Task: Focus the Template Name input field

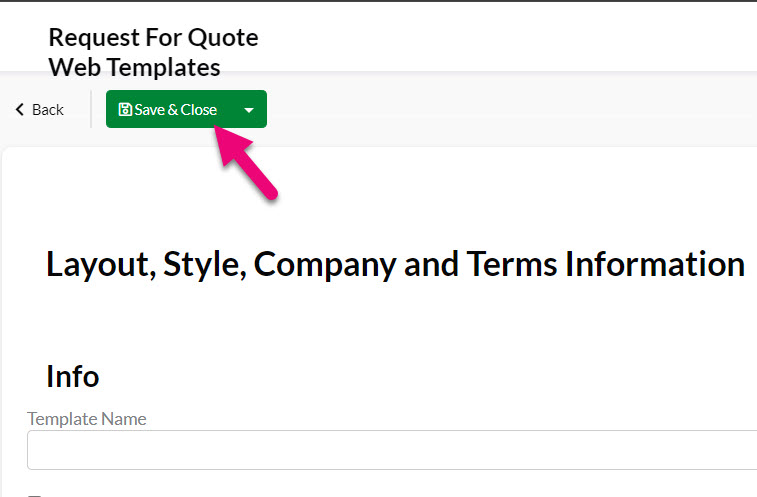Action: click(392, 450)
